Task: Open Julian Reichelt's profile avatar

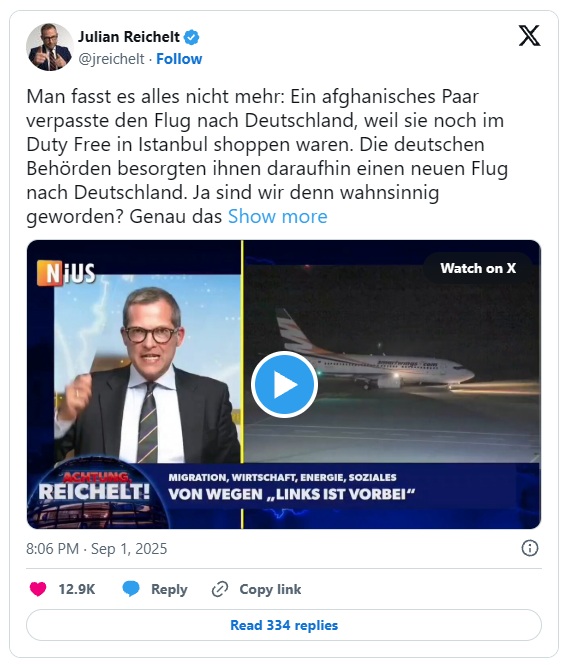Action: (x=49, y=47)
